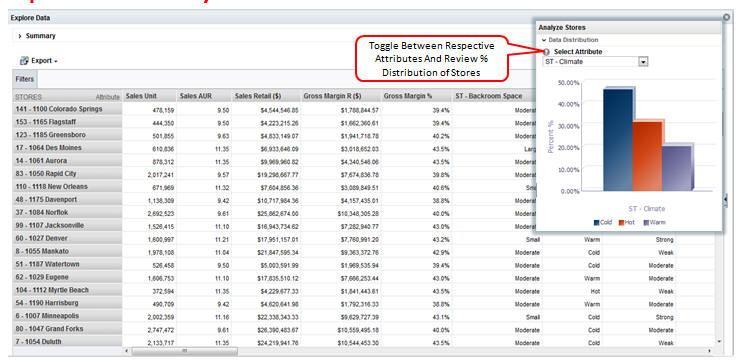Collapse the side panel arrow handle
Viewport: 739px width, 362px height.
pyautogui.click(x=725, y=200)
